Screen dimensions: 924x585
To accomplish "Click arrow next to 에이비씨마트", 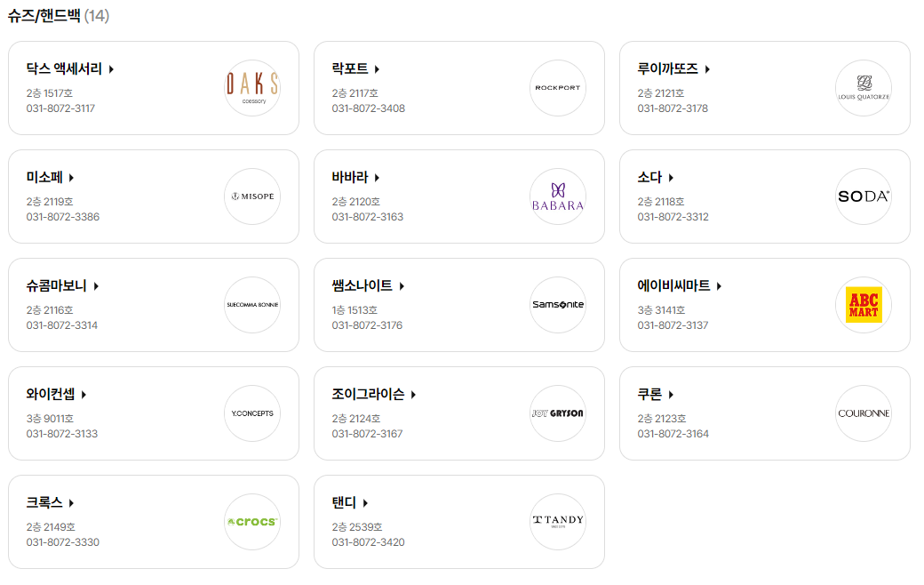I will tap(719, 286).
